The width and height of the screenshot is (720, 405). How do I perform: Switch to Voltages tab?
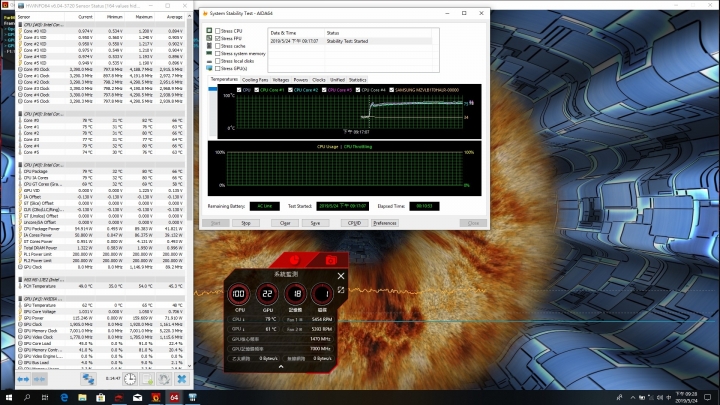point(281,80)
